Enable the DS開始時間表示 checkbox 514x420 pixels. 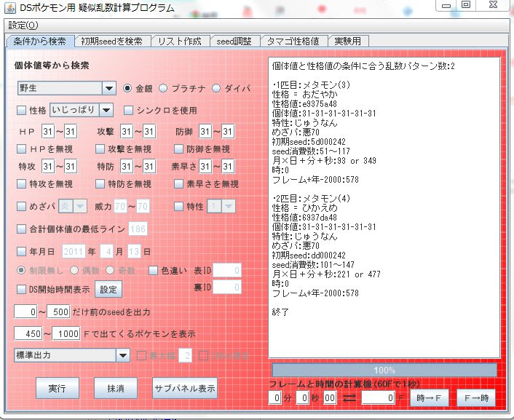(x=21, y=289)
